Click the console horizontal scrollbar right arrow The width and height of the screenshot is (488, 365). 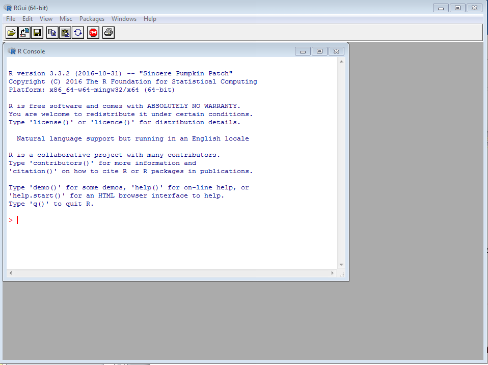[x=332, y=273]
